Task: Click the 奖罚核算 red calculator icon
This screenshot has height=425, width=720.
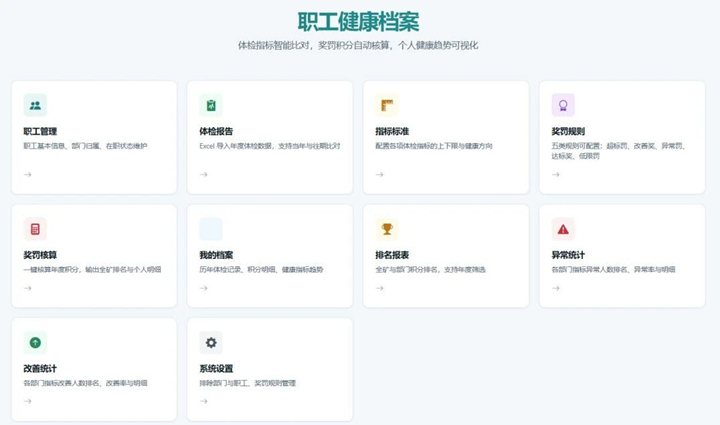Action: (35, 229)
